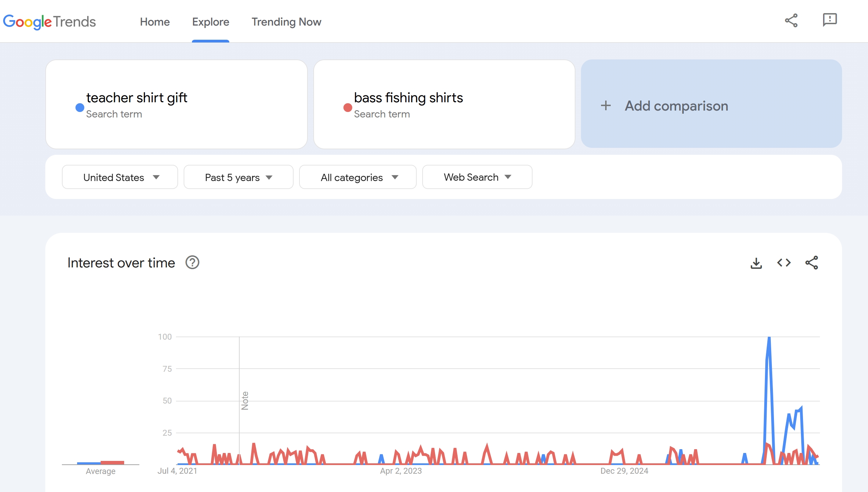Viewport: 868px width, 492px height.
Task: Open the United States region dropdown
Action: click(120, 177)
